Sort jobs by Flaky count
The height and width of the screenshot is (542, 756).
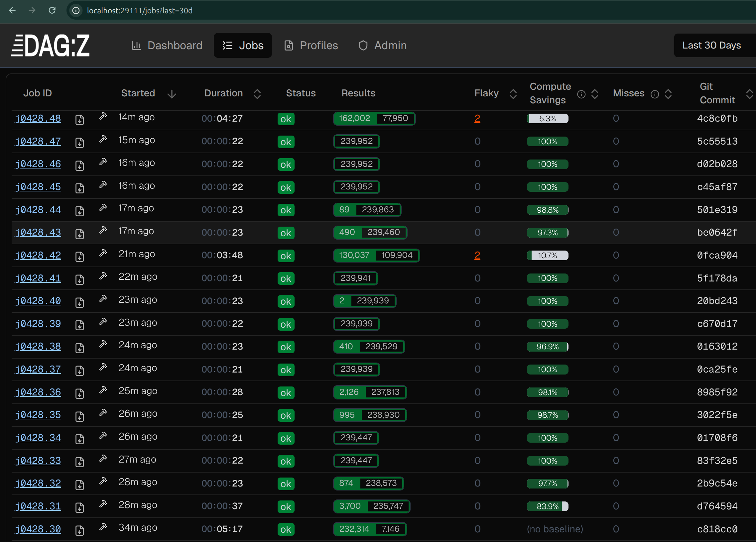click(x=513, y=94)
